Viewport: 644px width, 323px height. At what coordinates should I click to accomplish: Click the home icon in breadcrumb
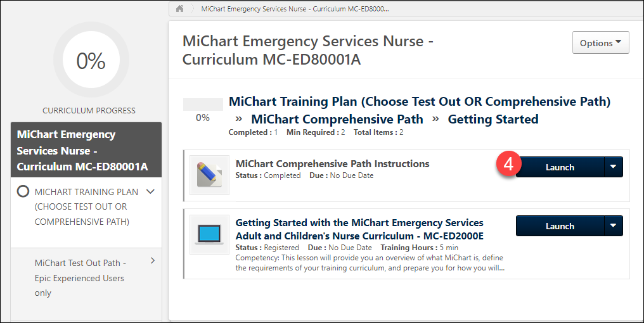click(x=179, y=9)
